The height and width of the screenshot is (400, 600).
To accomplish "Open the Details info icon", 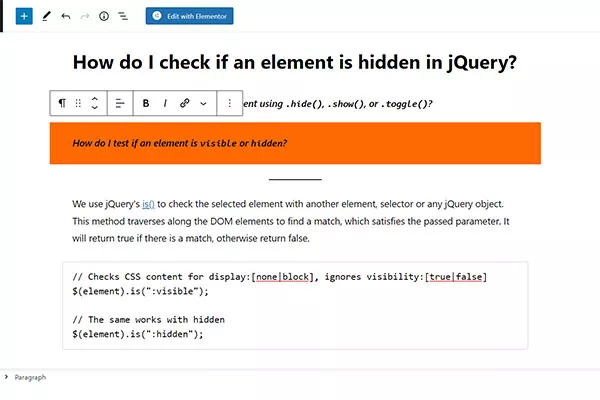I will pos(104,16).
